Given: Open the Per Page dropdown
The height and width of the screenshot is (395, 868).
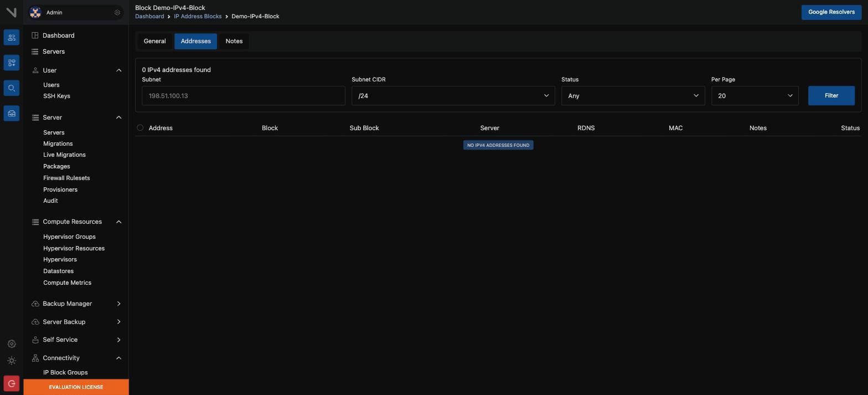Looking at the screenshot, I should point(755,96).
